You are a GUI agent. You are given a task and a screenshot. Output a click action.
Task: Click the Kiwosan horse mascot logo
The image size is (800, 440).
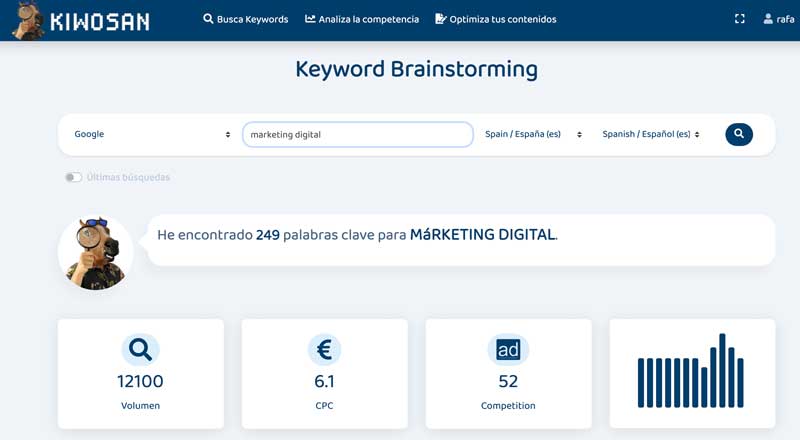pos(29,20)
